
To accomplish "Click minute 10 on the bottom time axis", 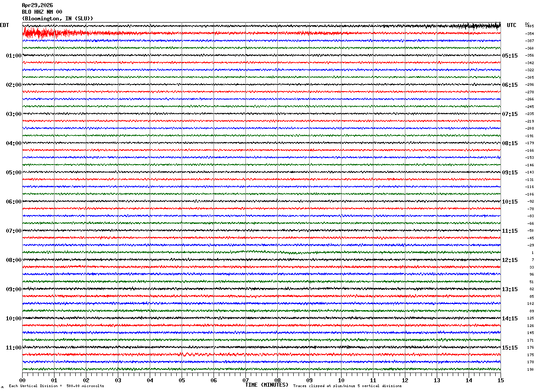I will point(341,380).
